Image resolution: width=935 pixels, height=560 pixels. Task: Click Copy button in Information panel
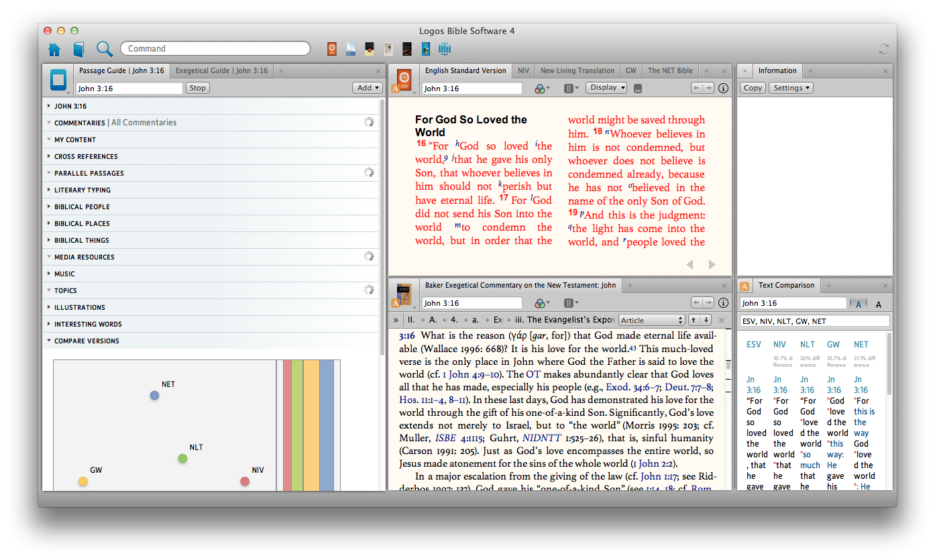[x=753, y=88]
